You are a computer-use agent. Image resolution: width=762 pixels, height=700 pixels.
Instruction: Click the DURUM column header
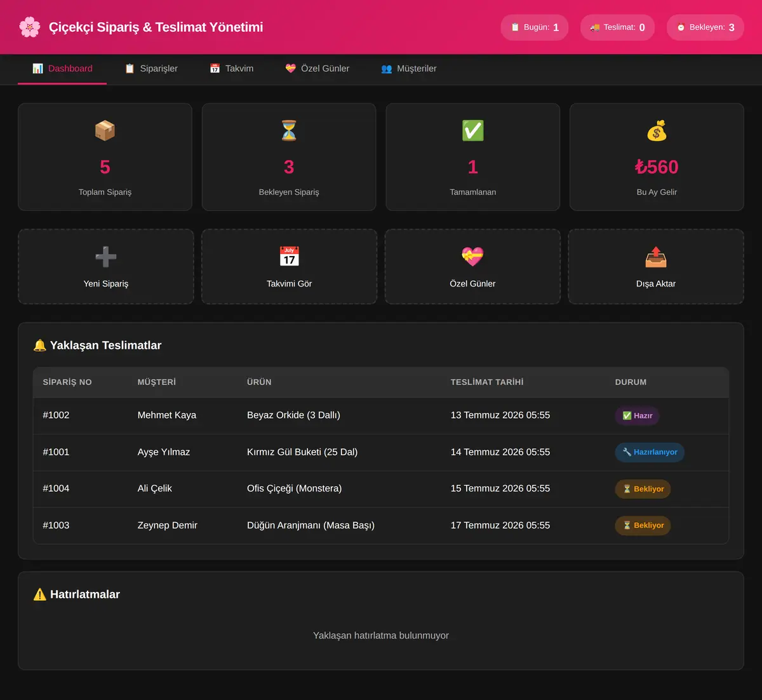(x=631, y=382)
